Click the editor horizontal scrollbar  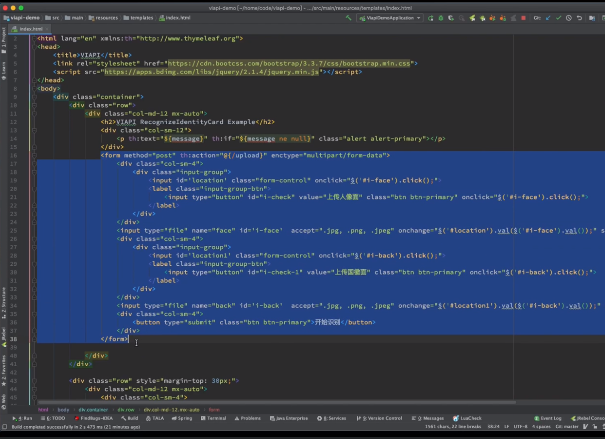click(x=276, y=402)
